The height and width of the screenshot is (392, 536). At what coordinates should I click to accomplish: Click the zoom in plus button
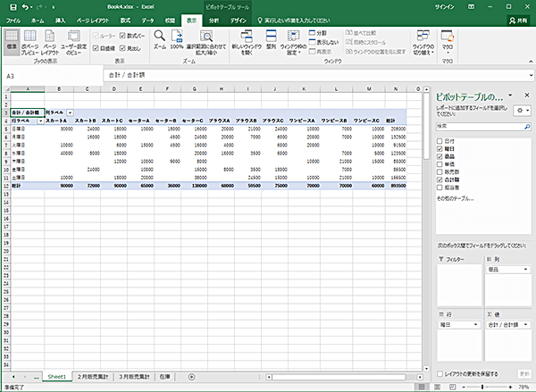click(x=510, y=388)
